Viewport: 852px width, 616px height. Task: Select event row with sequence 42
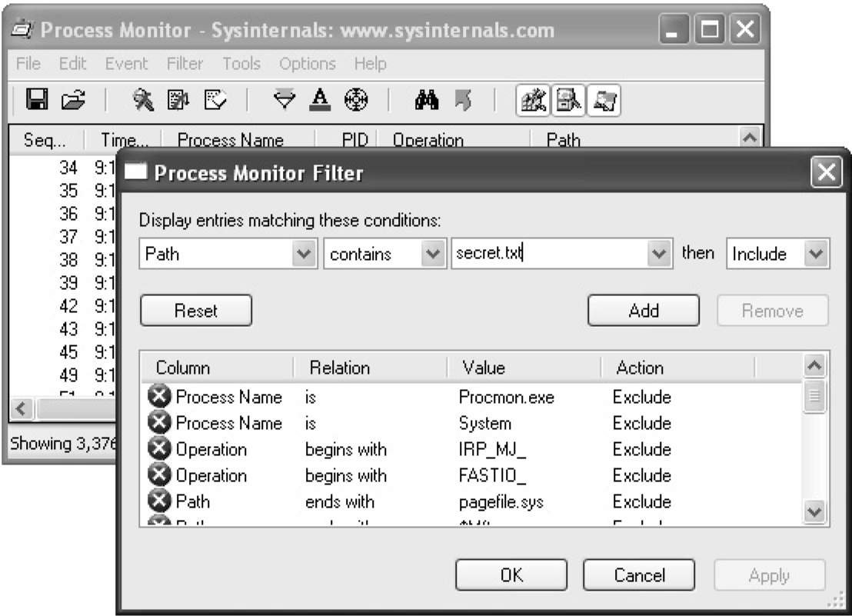pyautogui.click(x=63, y=306)
